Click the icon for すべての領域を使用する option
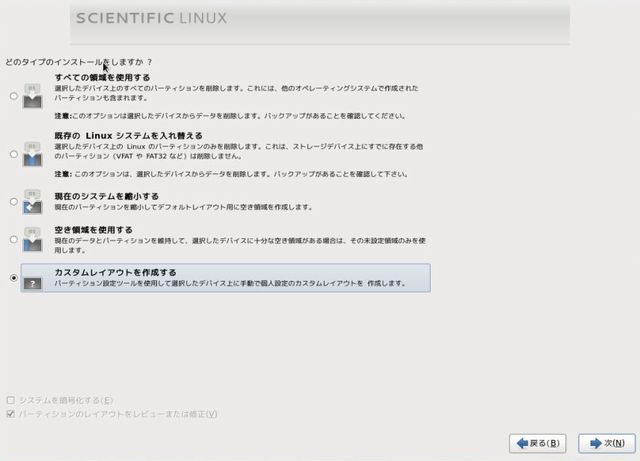This screenshot has width=640, height=461. (33, 96)
